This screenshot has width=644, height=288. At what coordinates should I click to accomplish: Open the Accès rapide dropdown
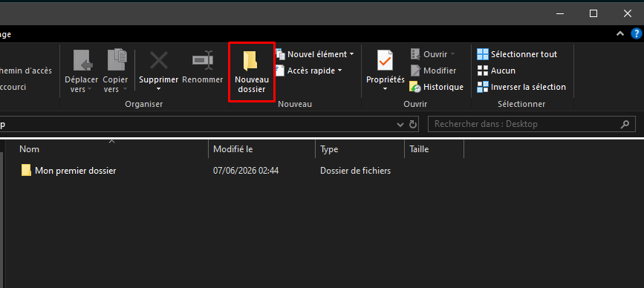click(309, 71)
